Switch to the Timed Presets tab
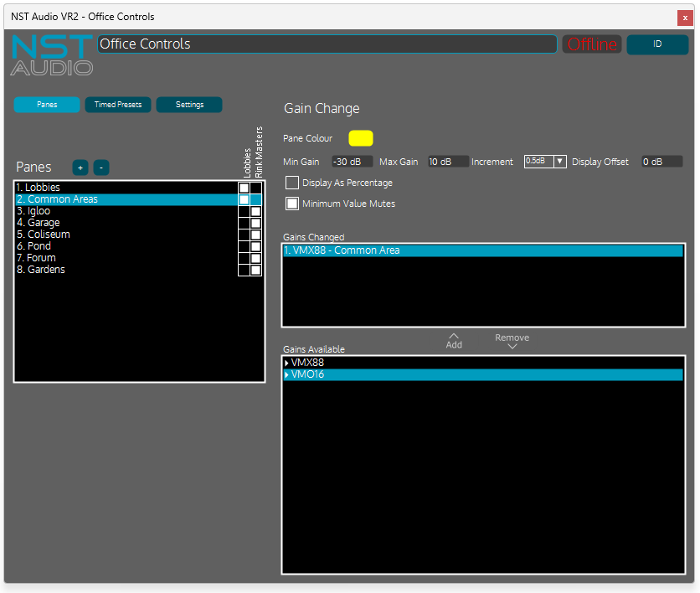This screenshot has height=593, width=700. pyautogui.click(x=118, y=105)
